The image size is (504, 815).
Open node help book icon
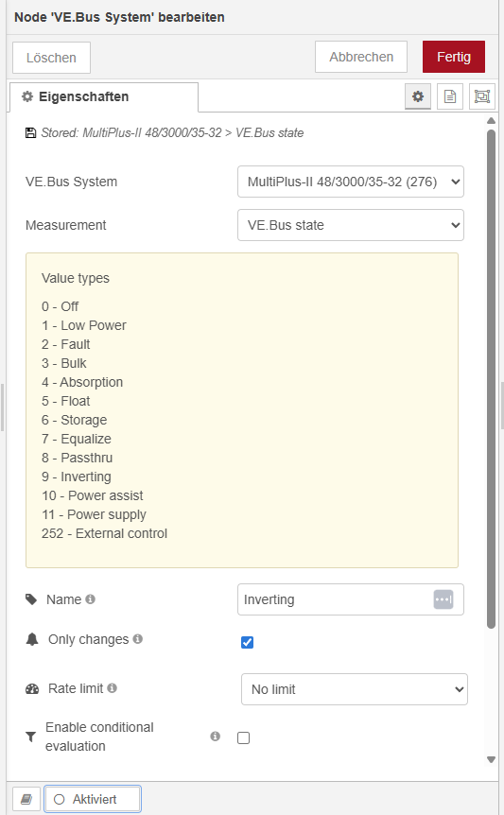click(26, 799)
